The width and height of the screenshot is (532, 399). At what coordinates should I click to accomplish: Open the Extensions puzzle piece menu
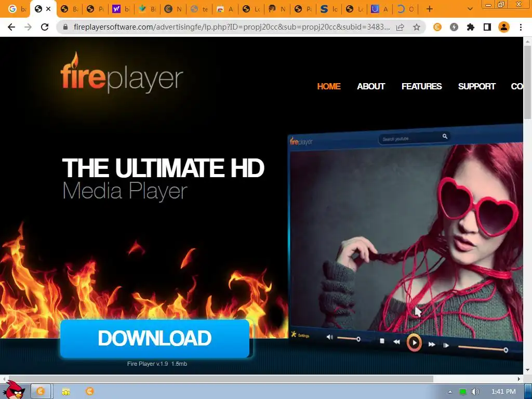tap(471, 27)
